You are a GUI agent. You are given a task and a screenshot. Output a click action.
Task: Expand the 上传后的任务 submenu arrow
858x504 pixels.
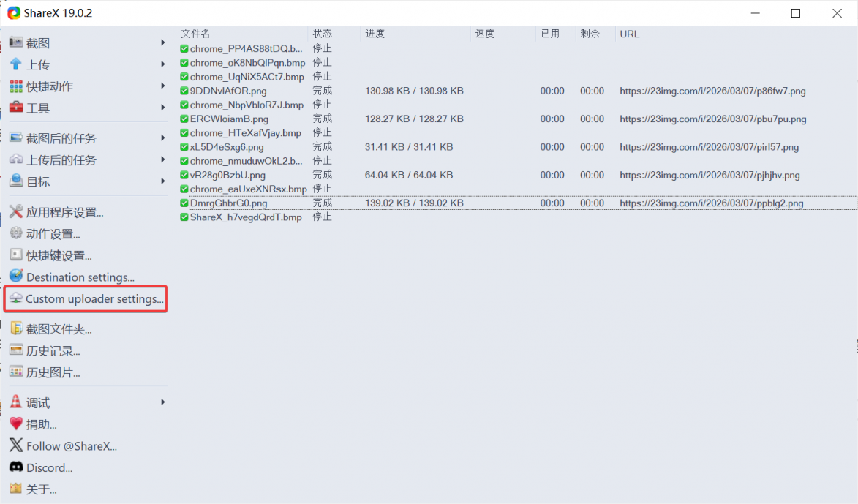pos(162,159)
